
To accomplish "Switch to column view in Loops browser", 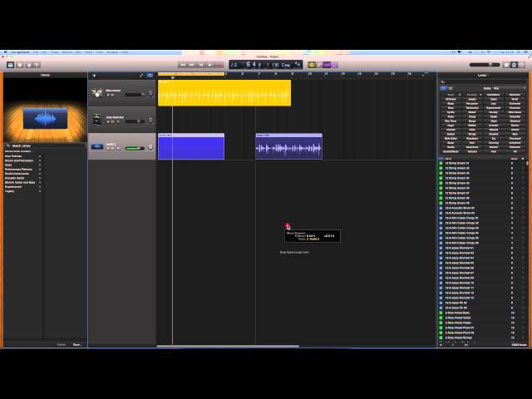I will coord(451,88).
